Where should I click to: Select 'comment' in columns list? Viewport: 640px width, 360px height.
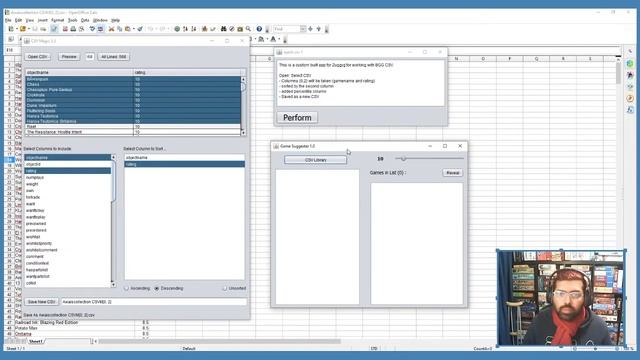pyautogui.click(x=67, y=257)
